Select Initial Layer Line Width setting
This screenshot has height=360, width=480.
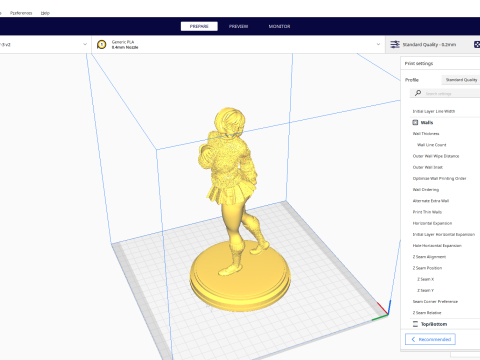pos(434,111)
